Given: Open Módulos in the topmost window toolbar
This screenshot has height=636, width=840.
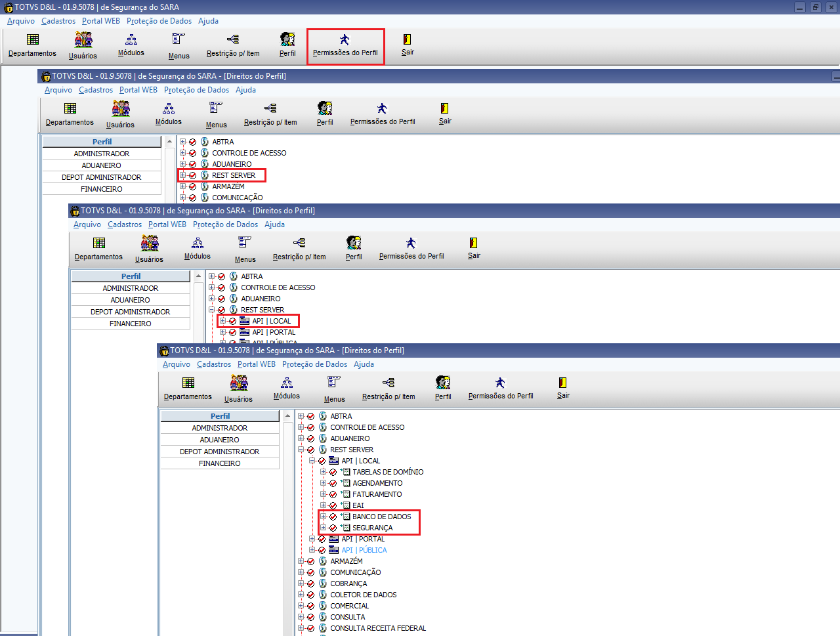Looking at the screenshot, I should pyautogui.click(x=131, y=45).
